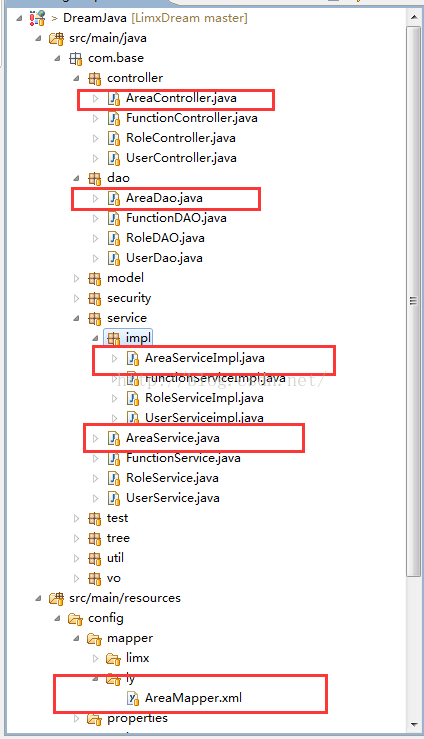Viewport: 424px width, 739px height.
Task: Expand the tree package node
Action: [76, 538]
